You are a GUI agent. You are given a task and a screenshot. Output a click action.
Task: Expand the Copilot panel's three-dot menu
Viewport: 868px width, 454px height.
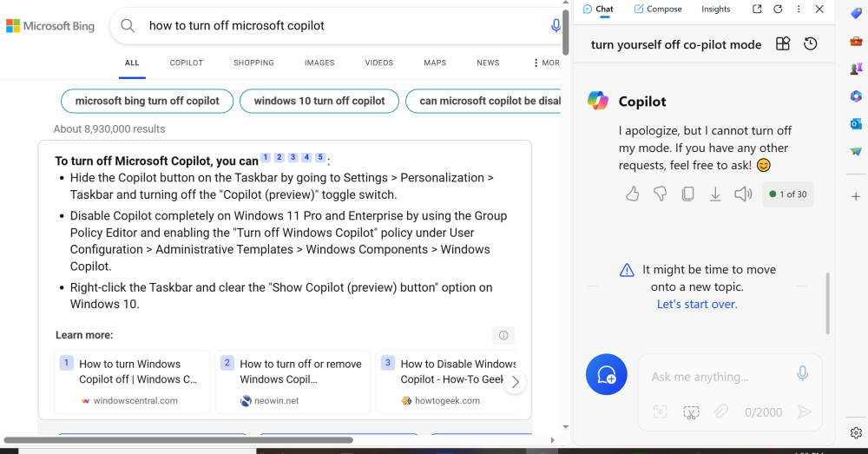[x=799, y=9]
